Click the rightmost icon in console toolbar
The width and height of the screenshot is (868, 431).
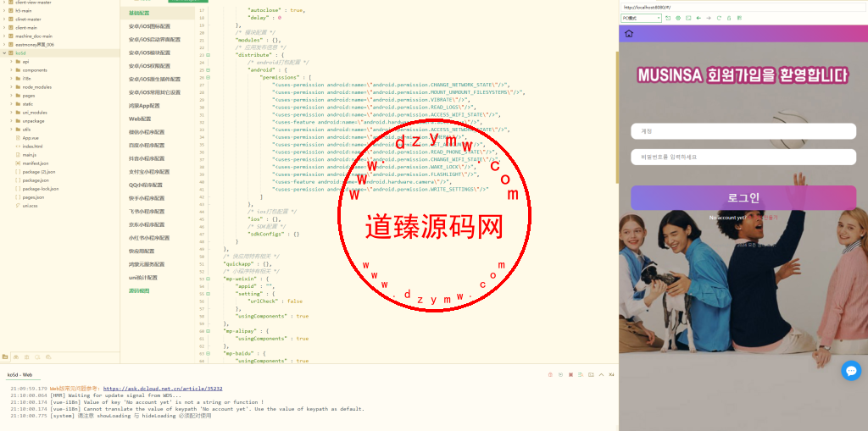coord(612,374)
